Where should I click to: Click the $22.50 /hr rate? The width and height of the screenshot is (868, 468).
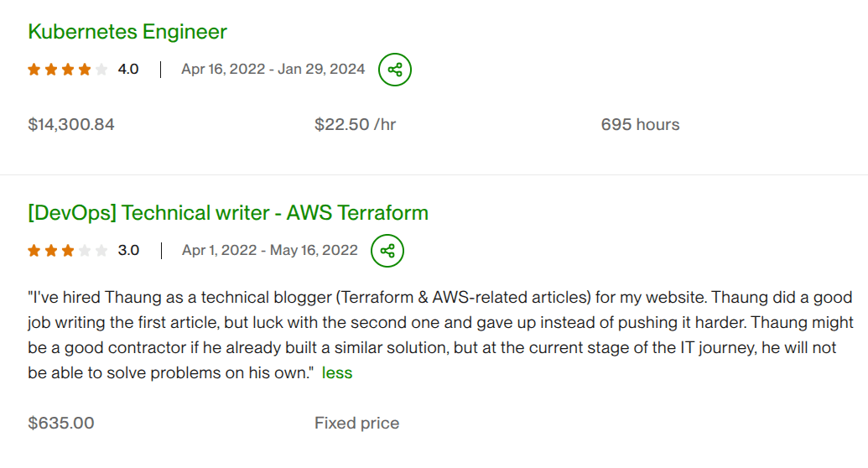[x=355, y=125]
